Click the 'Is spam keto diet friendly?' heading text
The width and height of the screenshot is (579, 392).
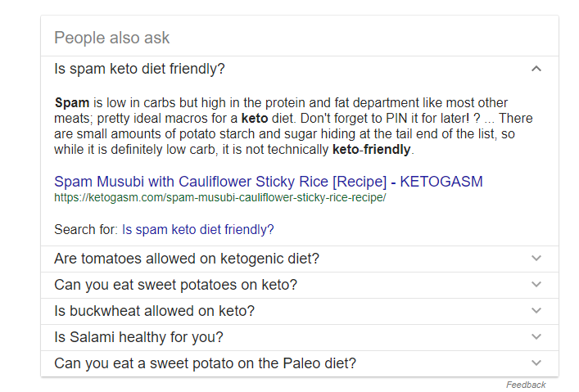pos(139,69)
